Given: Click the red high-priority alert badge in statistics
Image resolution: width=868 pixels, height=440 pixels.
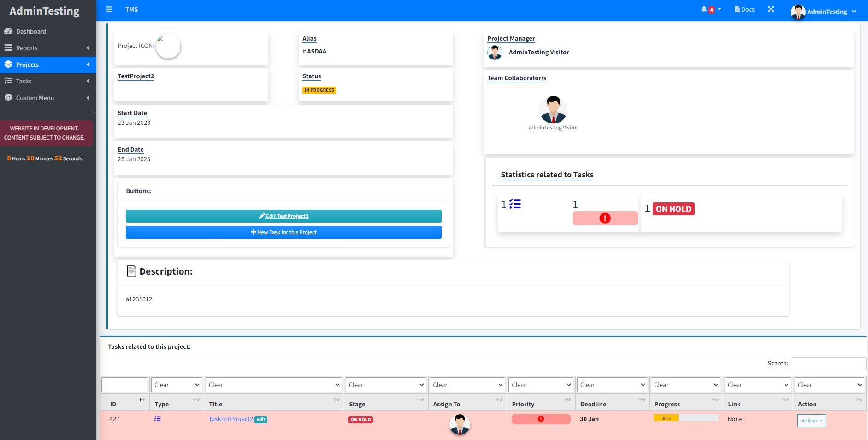Looking at the screenshot, I should tap(605, 218).
